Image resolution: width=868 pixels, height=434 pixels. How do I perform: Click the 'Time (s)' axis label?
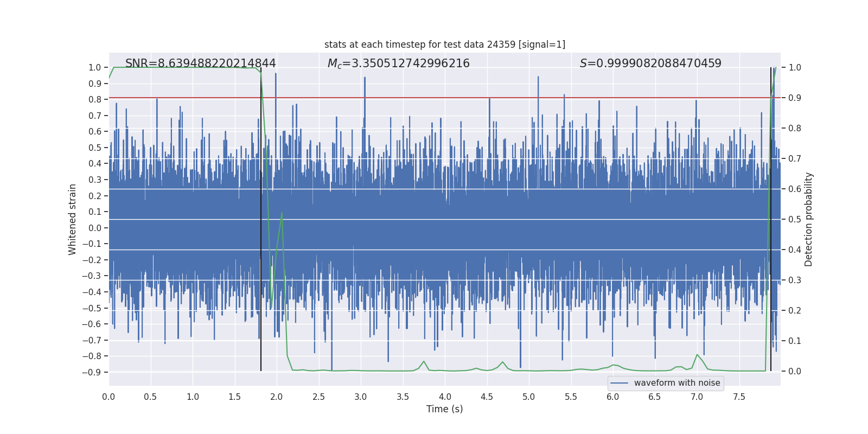pyautogui.click(x=445, y=409)
